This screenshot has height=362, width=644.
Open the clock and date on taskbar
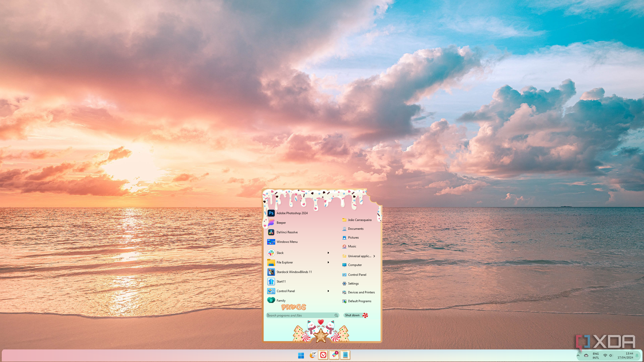tap(625, 355)
